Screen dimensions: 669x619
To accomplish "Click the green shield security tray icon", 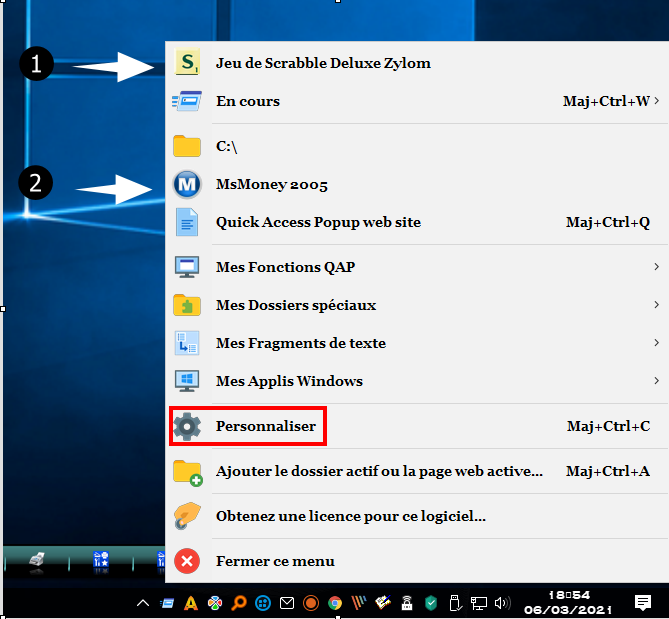I will point(431,603).
